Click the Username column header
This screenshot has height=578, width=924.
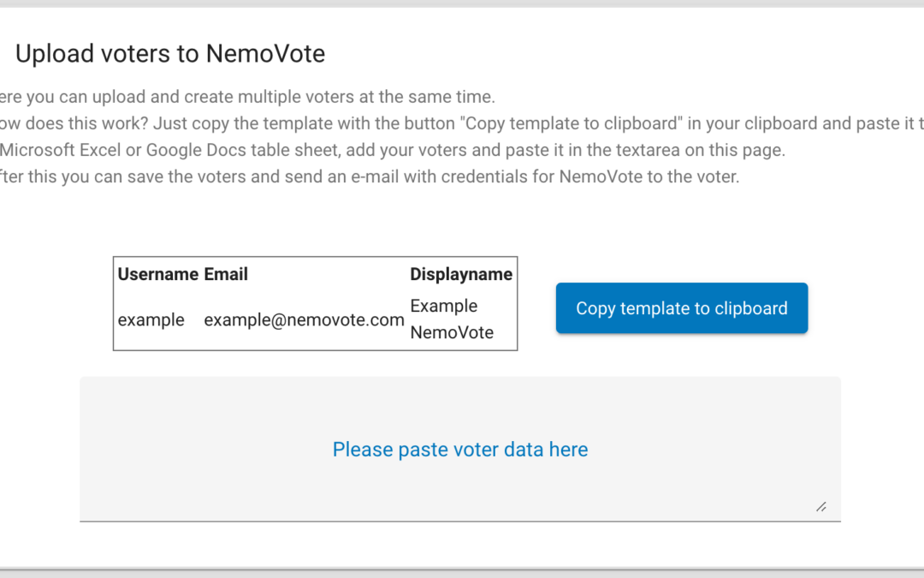coord(158,274)
